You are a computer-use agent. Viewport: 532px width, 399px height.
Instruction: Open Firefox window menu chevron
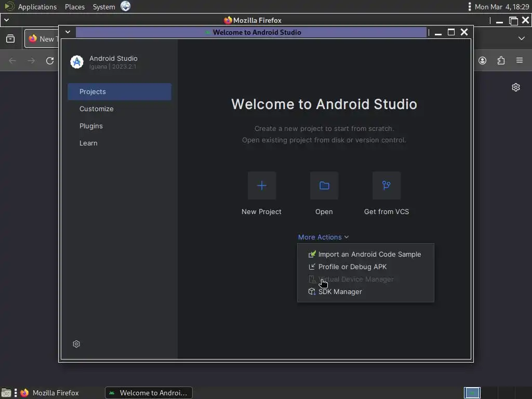[6, 20]
